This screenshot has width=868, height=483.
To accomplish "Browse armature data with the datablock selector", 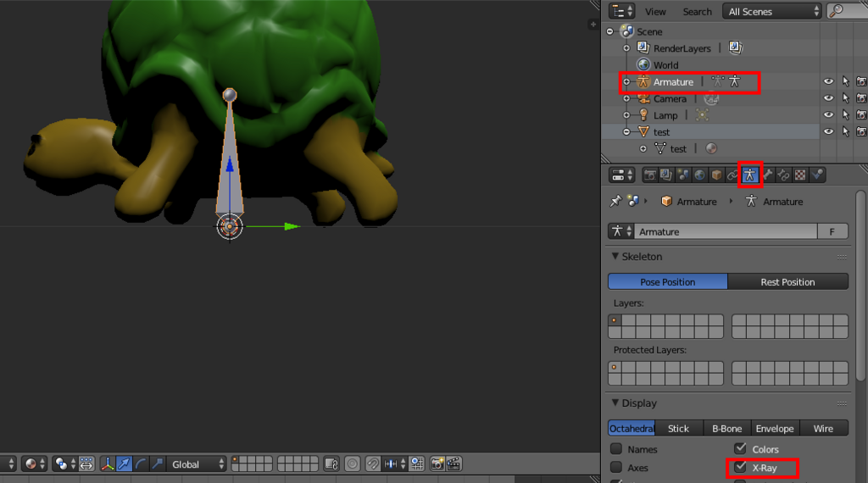I will 621,231.
